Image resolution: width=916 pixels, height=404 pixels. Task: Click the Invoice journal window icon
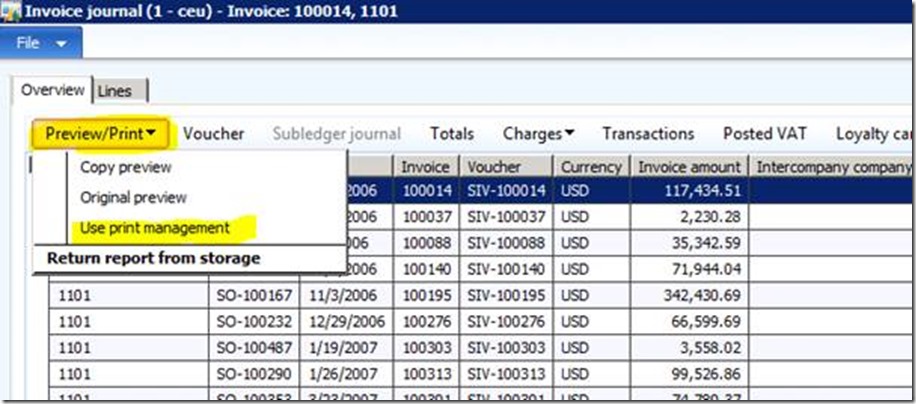12,12
